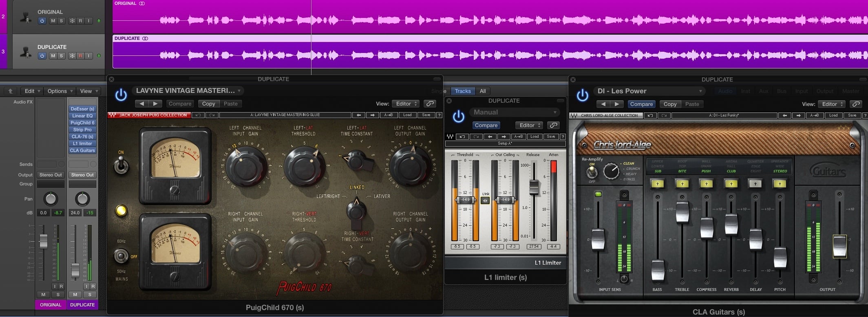Click link icon in CLA Guitars window
The image size is (868, 317).
point(857,104)
